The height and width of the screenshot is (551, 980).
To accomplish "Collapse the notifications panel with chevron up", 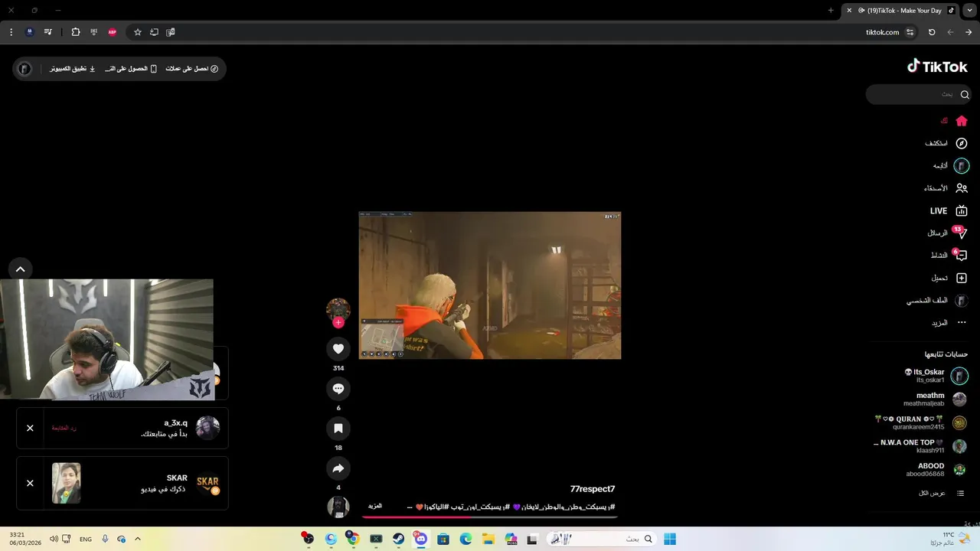I will 20,269.
